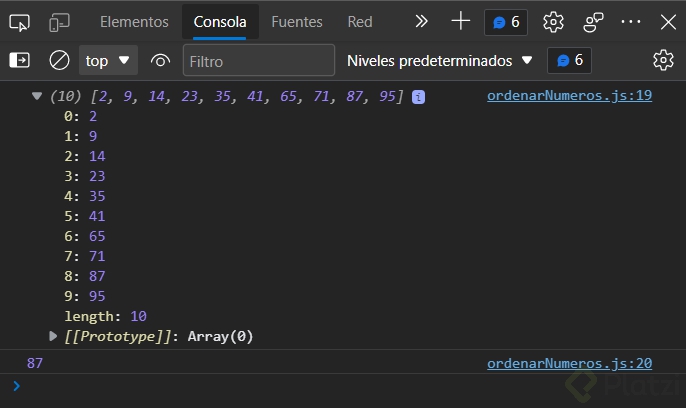686x408 pixels.
Task: Focus the Filtro input field
Action: (x=259, y=60)
